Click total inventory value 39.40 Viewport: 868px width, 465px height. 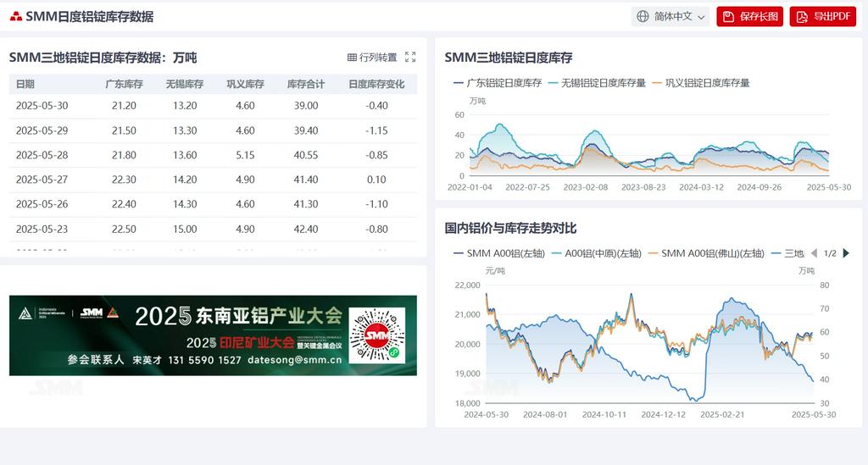click(305, 130)
